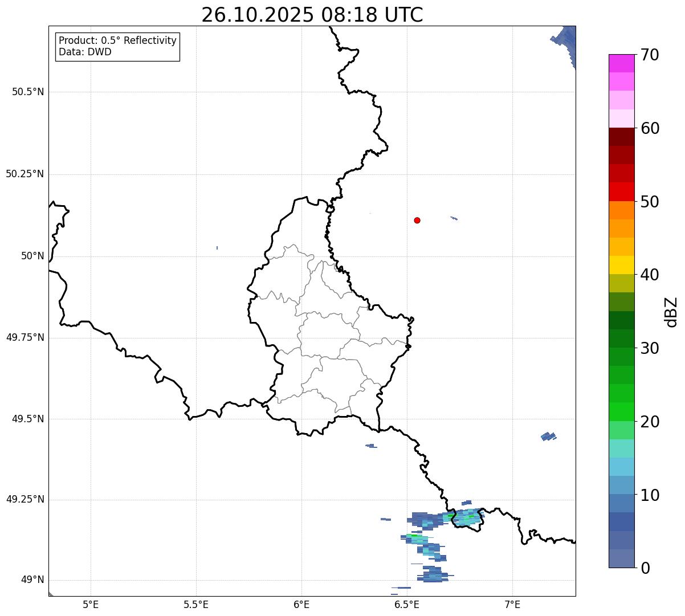Image resolution: width=685 pixels, height=616 pixels.
Task: Click the red station marker dot
Action: (x=417, y=220)
